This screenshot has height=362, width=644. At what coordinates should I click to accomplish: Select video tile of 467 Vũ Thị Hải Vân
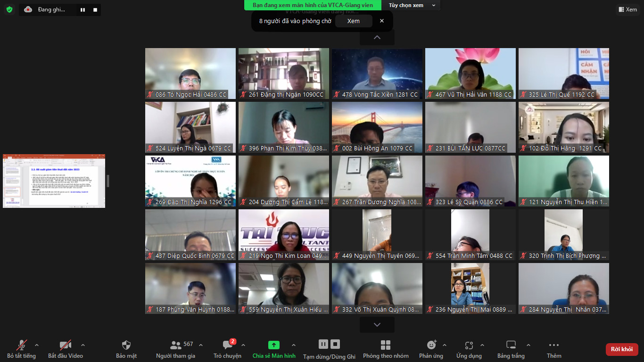point(471,74)
